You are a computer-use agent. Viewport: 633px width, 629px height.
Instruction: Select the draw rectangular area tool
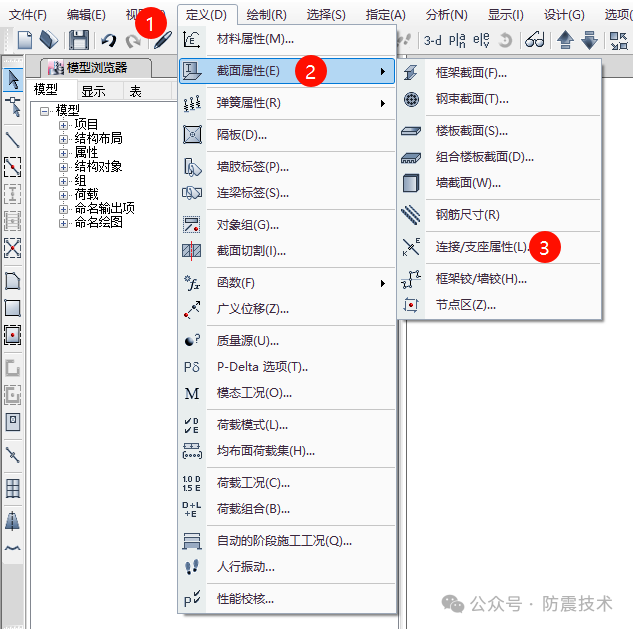pyautogui.click(x=13, y=308)
